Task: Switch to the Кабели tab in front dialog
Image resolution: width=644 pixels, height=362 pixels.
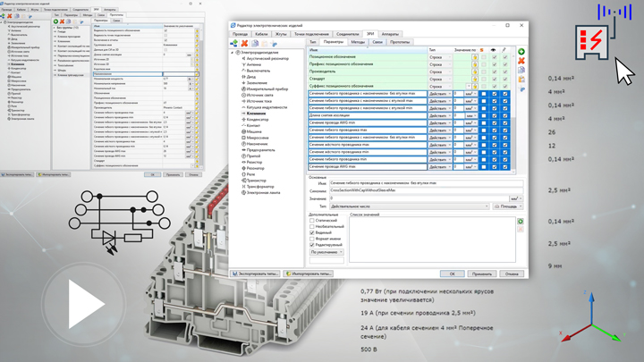Action: click(x=261, y=34)
